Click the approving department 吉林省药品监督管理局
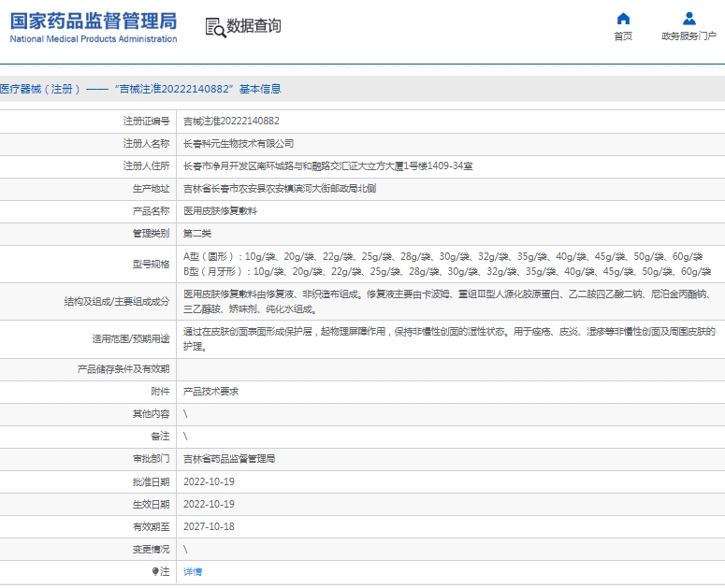Viewport: 725px width, 588px height. click(x=228, y=459)
